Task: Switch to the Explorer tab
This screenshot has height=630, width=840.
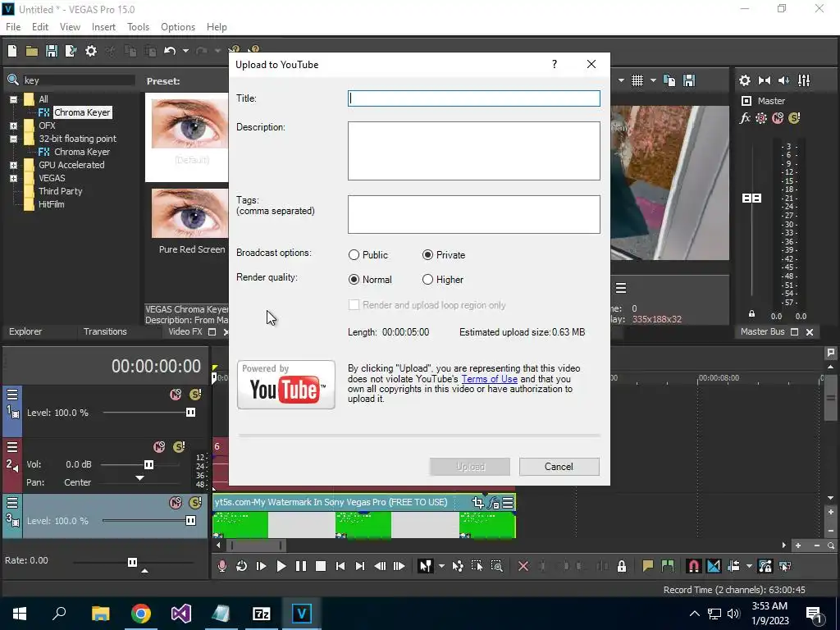Action: coord(25,331)
